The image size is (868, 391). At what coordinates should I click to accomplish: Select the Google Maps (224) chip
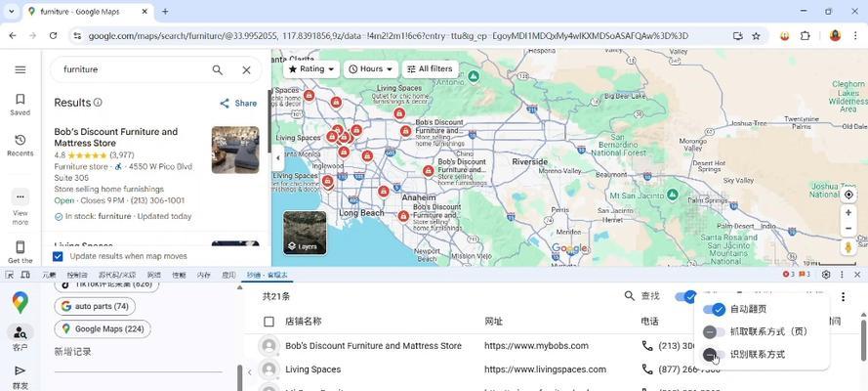103,329
